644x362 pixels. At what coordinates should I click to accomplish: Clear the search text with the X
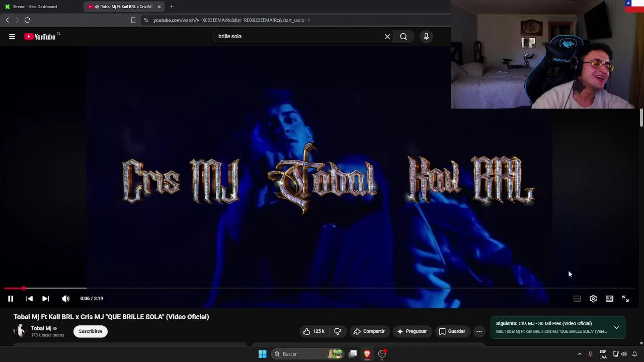[387, 37]
